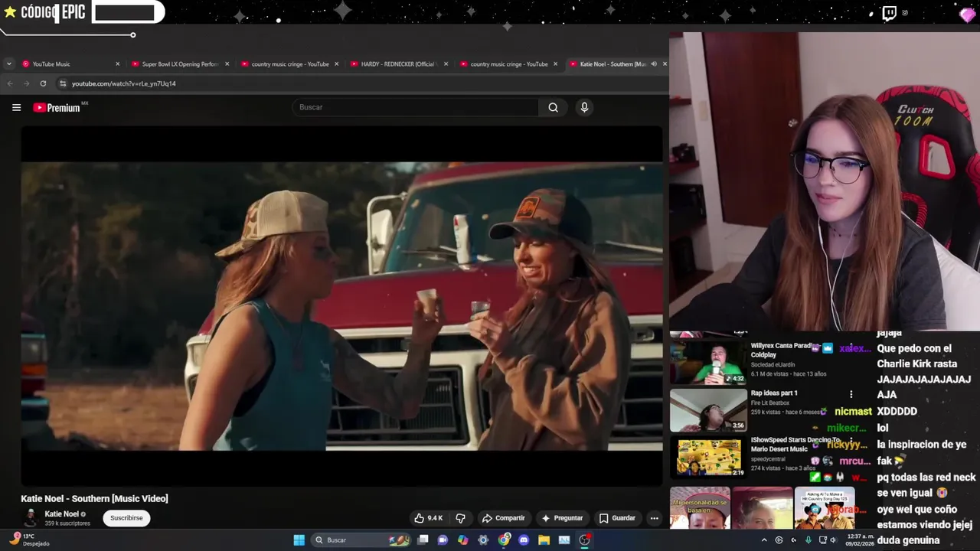Close the HARDY - REDNECKER tab
The width and height of the screenshot is (980, 551).
click(x=446, y=64)
